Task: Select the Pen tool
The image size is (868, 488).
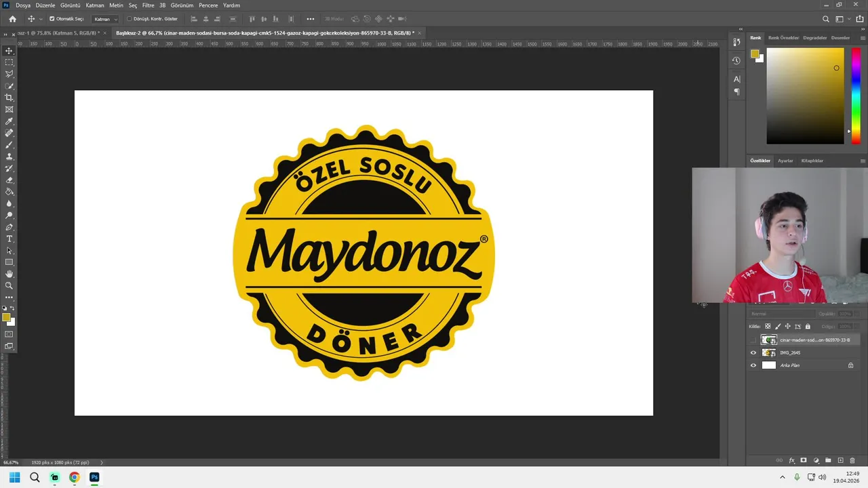Action: tap(9, 227)
